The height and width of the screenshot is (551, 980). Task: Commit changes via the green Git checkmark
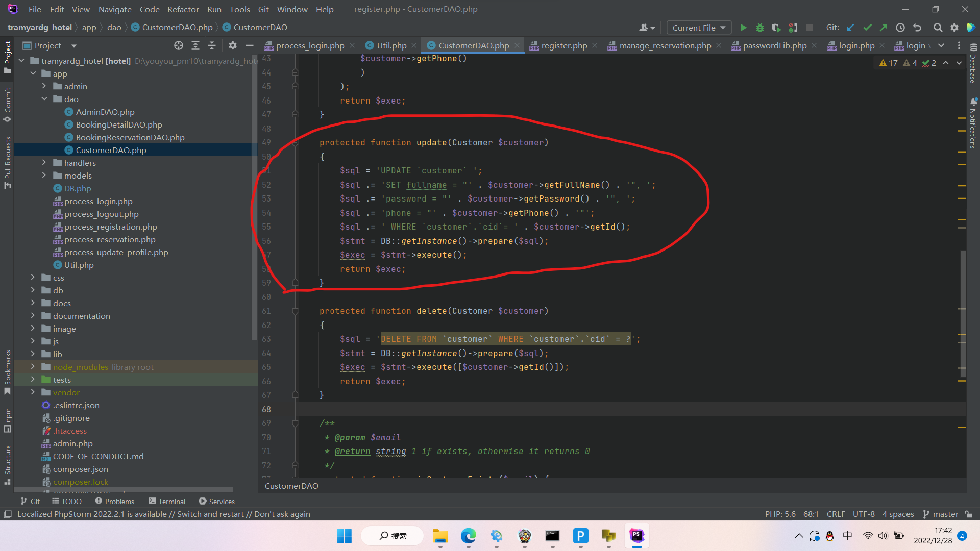coord(866,28)
